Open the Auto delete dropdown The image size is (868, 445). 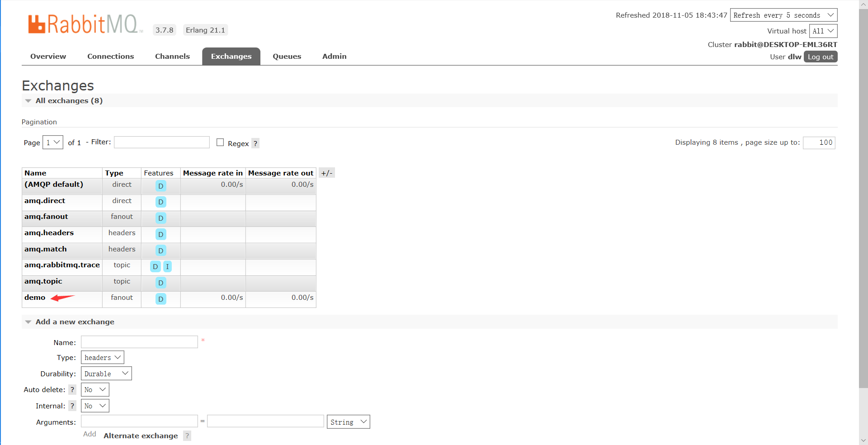[95, 390]
